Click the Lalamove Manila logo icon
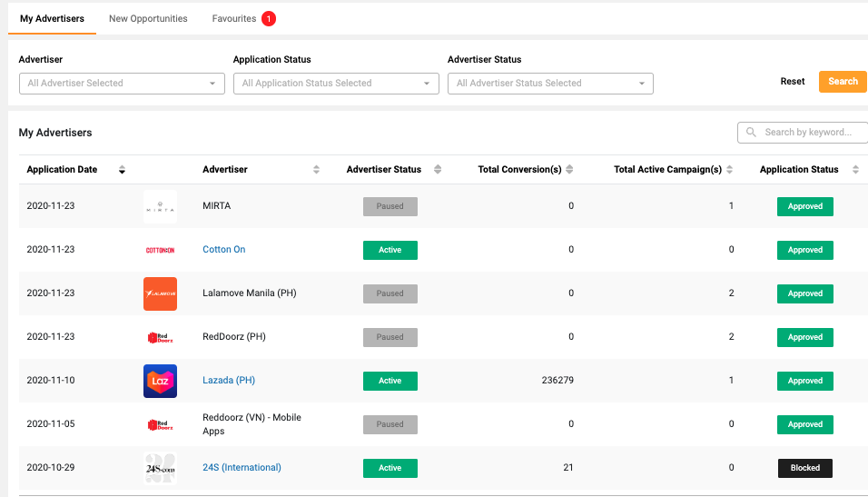Screen dimensions: 868x497 click(160, 293)
